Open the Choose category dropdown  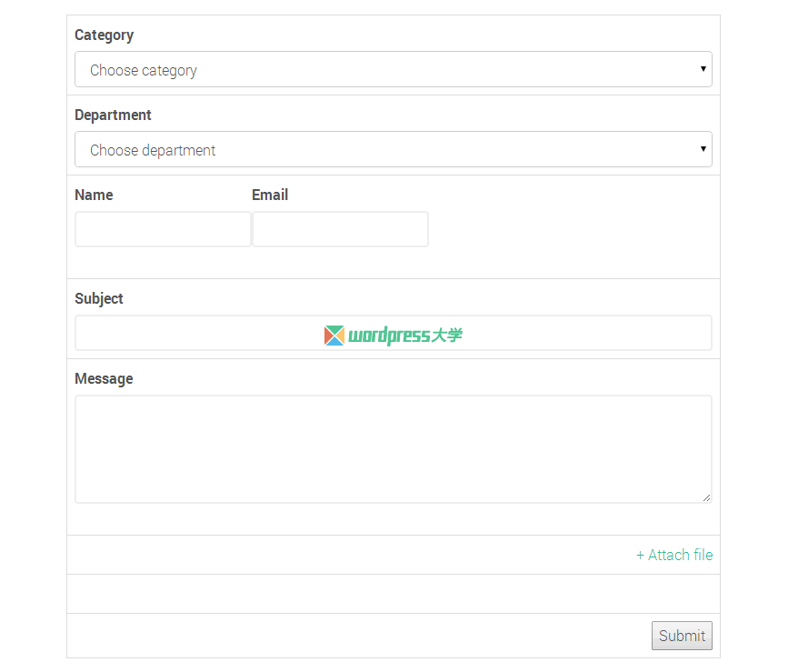[393, 69]
